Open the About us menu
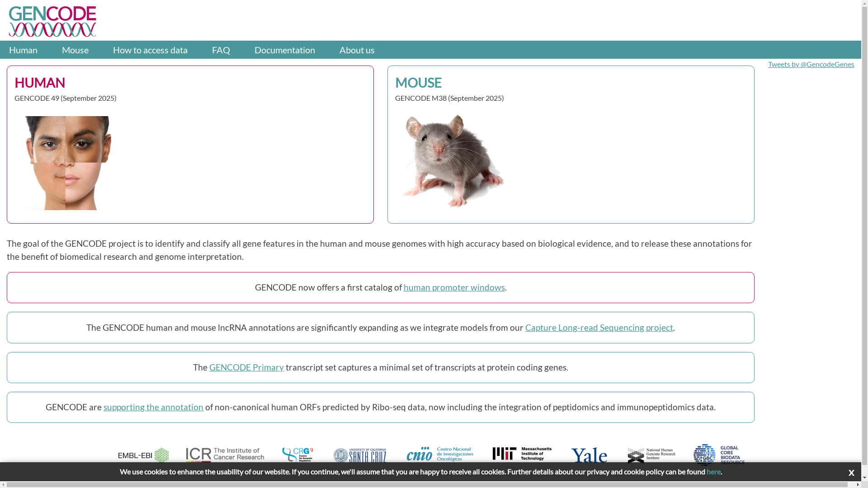The height and width of the screenshot is (488, 868). [357, 50]
